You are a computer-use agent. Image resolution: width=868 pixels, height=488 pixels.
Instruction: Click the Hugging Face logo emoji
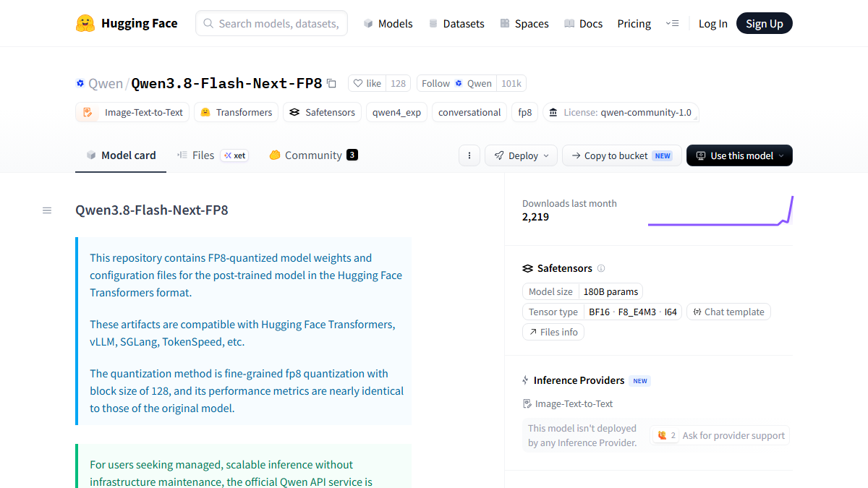pyautogui.click(x=85, y=23)
